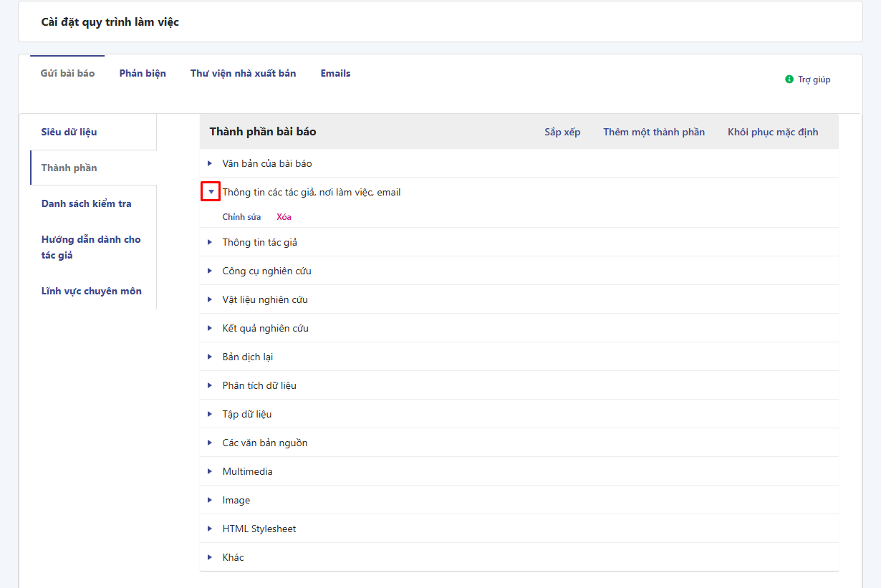Click the Sắp xếp action
881x588 pixels.
(x=562, y=132)
